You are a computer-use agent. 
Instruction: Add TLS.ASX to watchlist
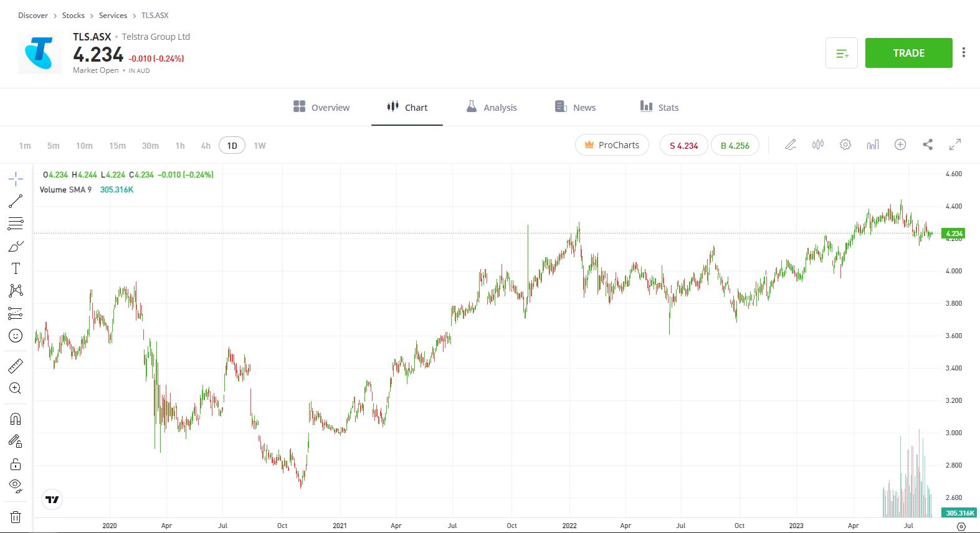point(842,53)
